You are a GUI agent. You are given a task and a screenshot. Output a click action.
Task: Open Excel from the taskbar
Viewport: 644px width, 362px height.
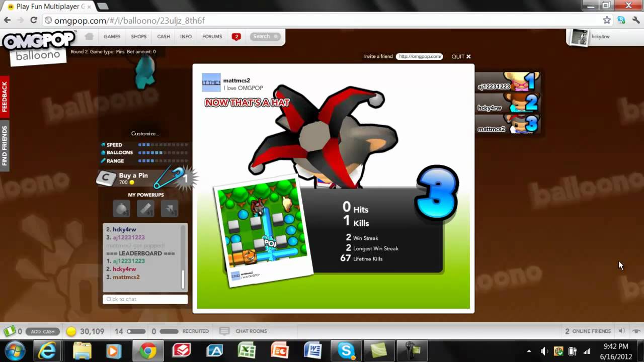point(247,350)
